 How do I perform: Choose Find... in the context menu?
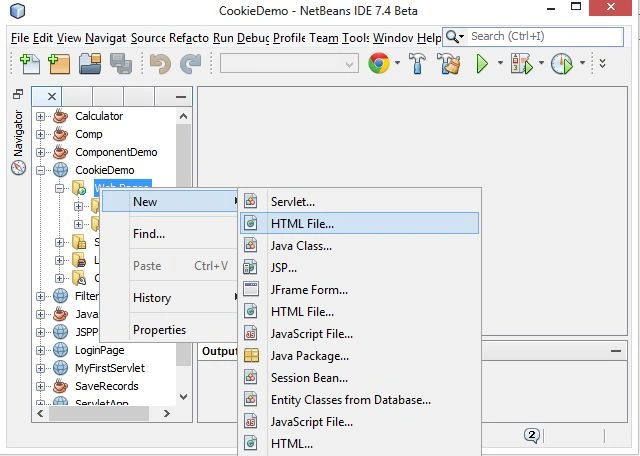tap(170, 234)
